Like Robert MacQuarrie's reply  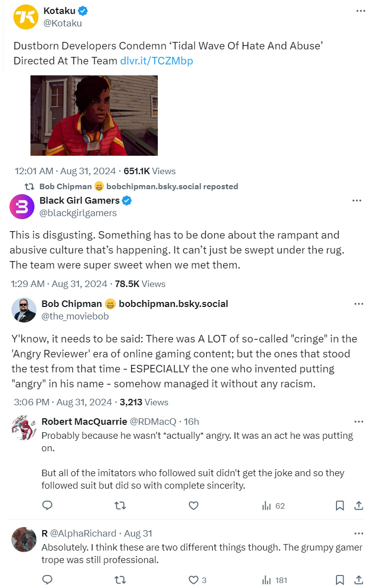pos(193,506)
